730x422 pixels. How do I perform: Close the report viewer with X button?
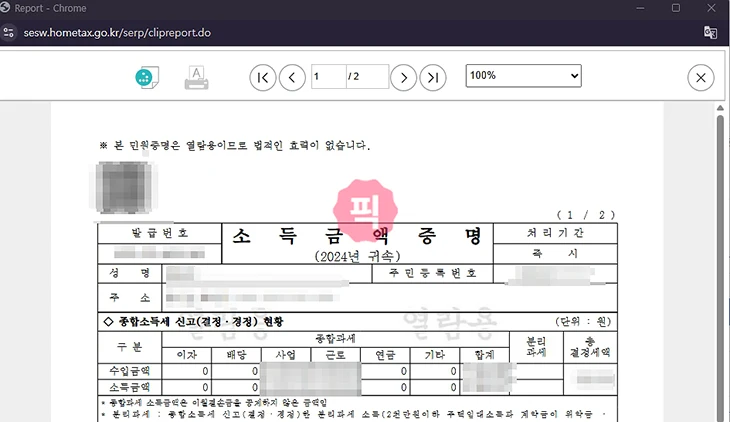pyautogui.click(x=701, y=78)
